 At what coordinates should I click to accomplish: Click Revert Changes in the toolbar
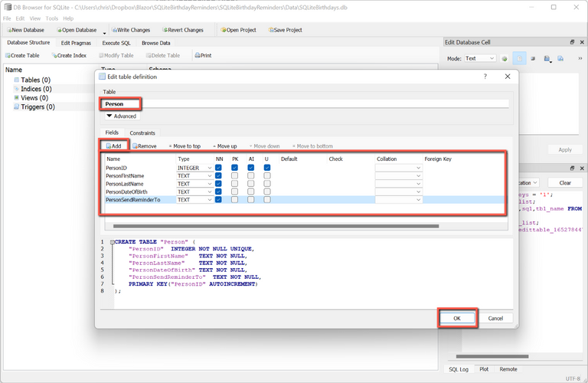181,30
